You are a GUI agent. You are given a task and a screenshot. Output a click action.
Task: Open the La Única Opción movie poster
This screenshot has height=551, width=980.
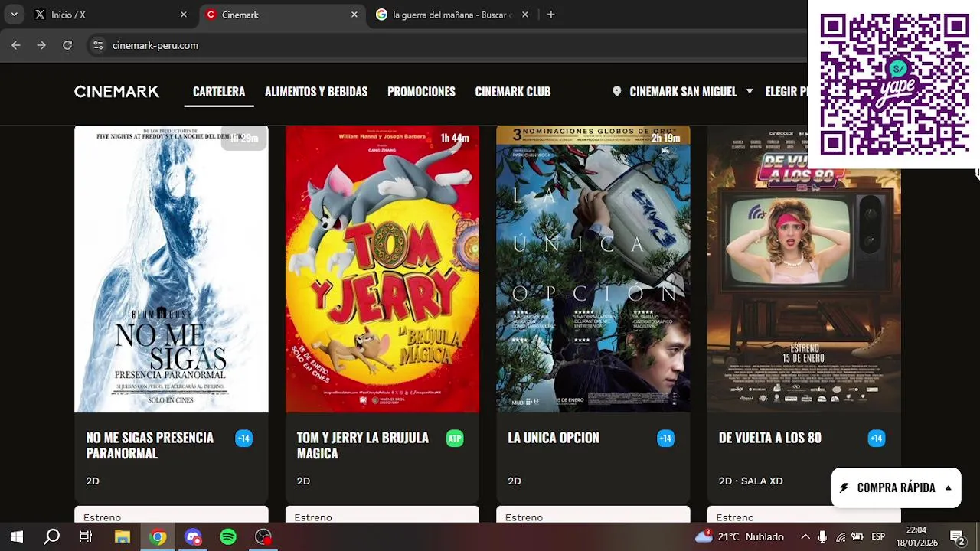click(x=593, y=269)
